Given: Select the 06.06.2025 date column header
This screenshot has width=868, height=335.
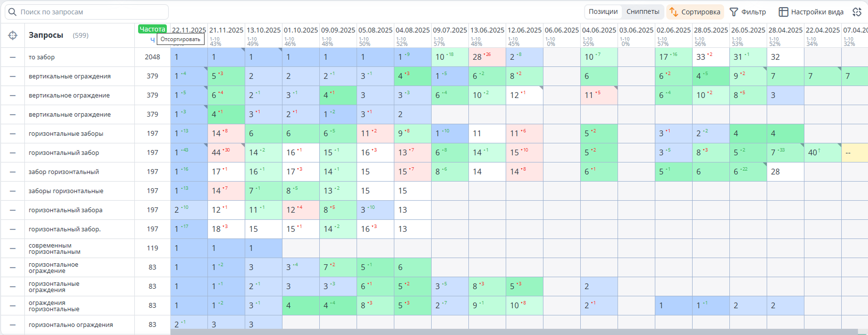Looking at the screenshot, I should click(562, 30).
